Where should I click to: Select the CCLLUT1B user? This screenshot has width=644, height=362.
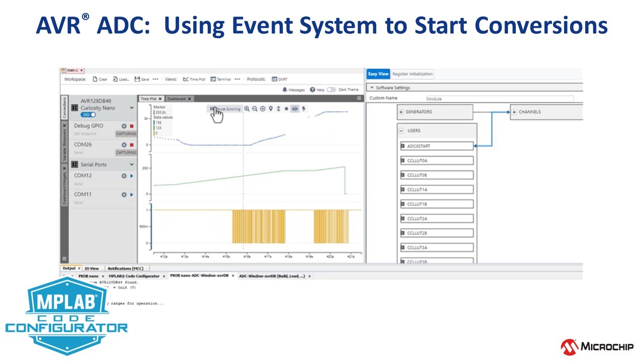click(437, 204)
